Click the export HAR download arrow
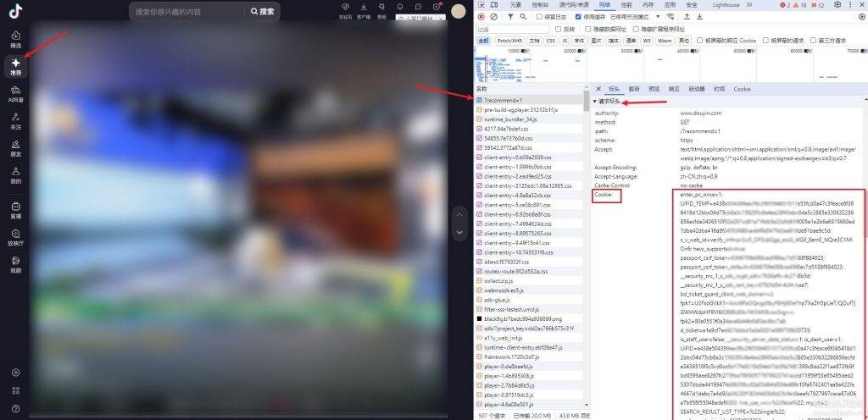This screenshot has height=420, width=868. click(699, 17)
